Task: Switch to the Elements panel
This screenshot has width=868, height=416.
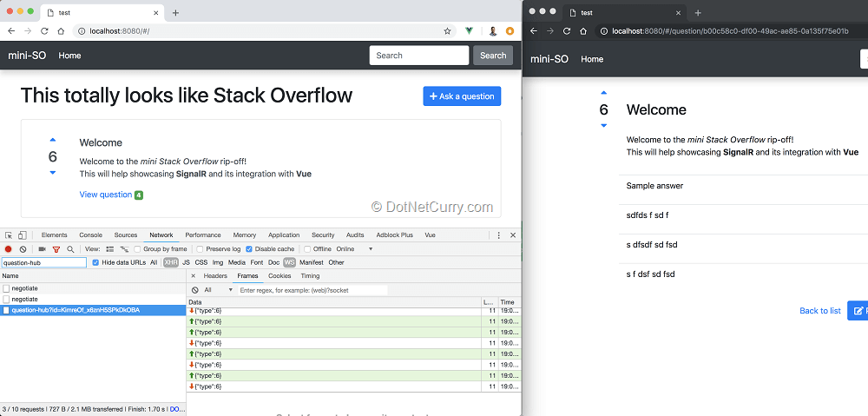Action: [x=54, y=235]
